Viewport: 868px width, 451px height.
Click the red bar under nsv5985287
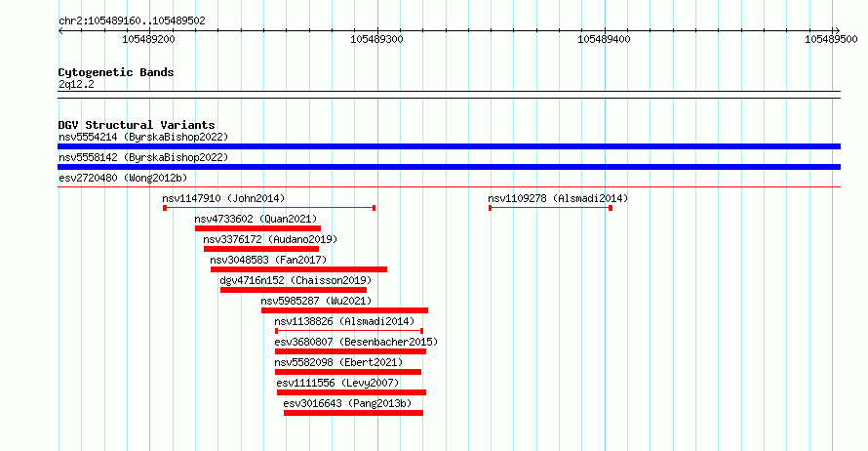click(x=345, y=310)
